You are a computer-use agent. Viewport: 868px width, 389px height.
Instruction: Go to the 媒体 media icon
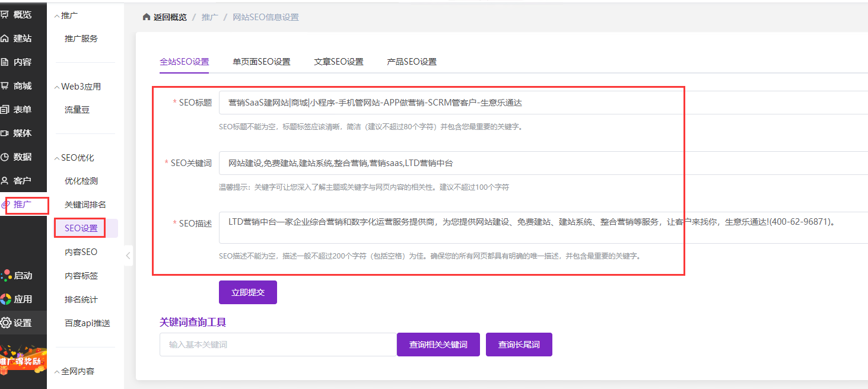coord(5,133)
